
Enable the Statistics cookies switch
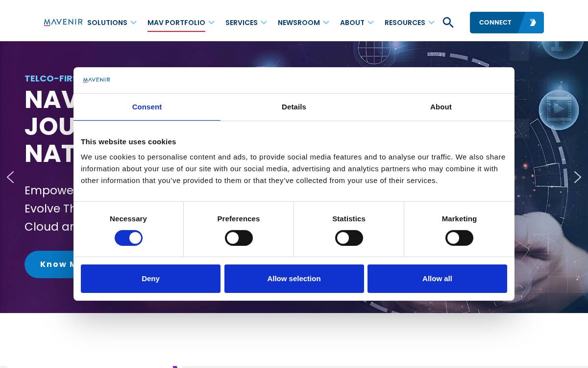pos(349,238)
